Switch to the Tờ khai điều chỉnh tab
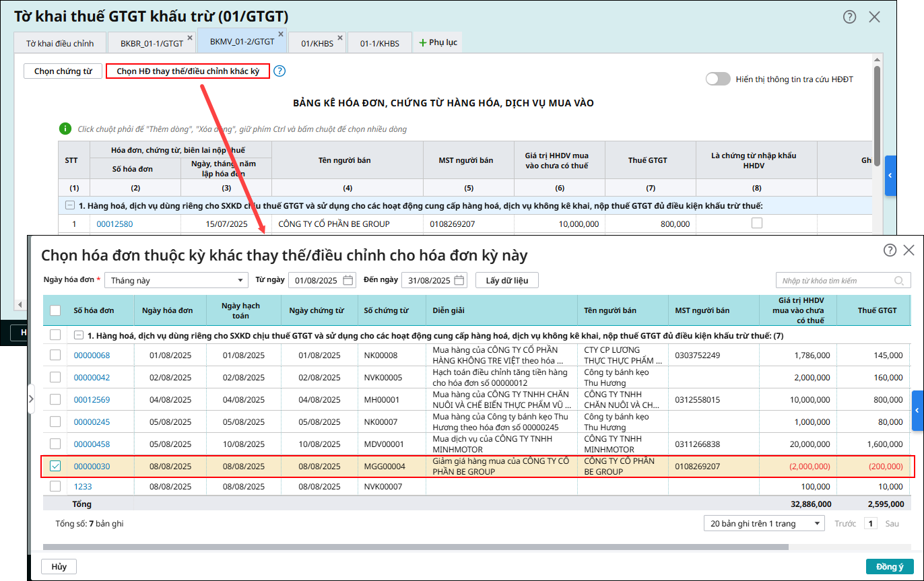This screenshot has height=581, width=924. [x=59, y=43]
